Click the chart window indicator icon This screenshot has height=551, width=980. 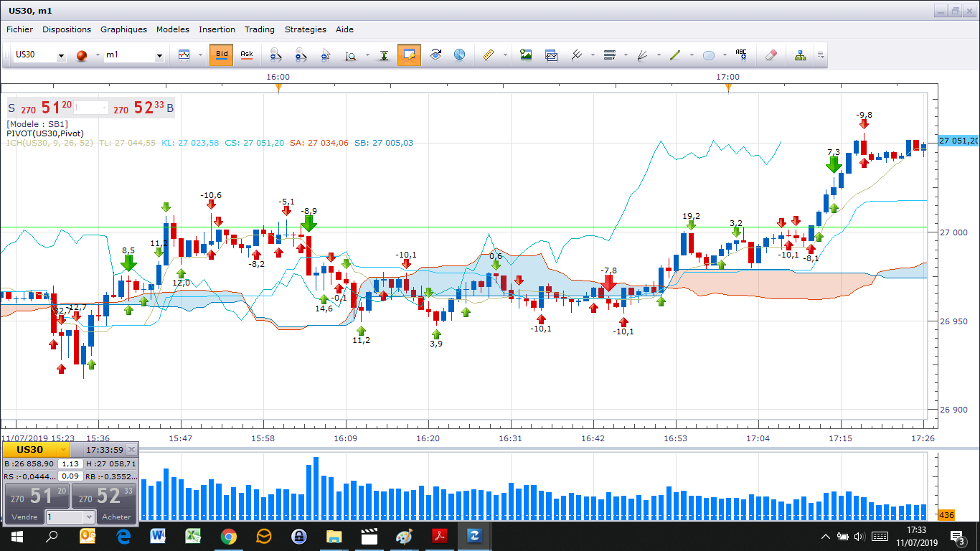tap(551, 55)
